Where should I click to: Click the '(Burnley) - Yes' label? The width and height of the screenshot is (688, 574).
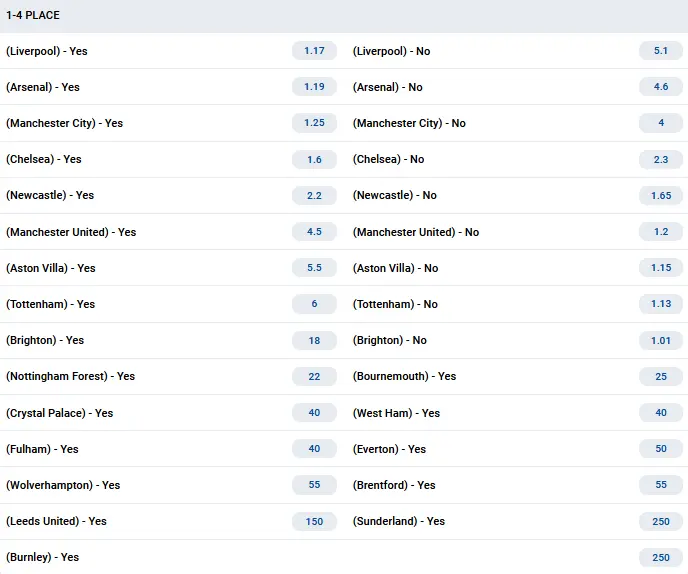43,557
